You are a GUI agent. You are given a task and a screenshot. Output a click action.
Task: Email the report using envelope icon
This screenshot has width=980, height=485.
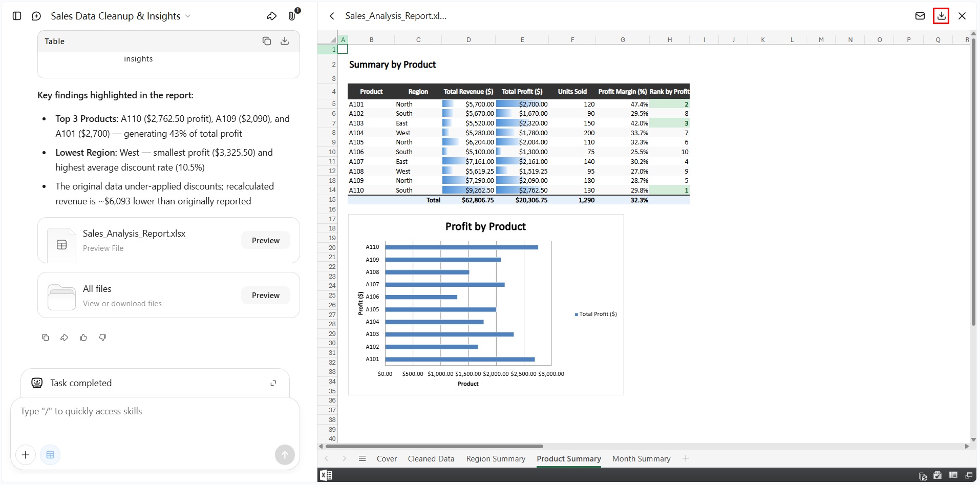920,16
